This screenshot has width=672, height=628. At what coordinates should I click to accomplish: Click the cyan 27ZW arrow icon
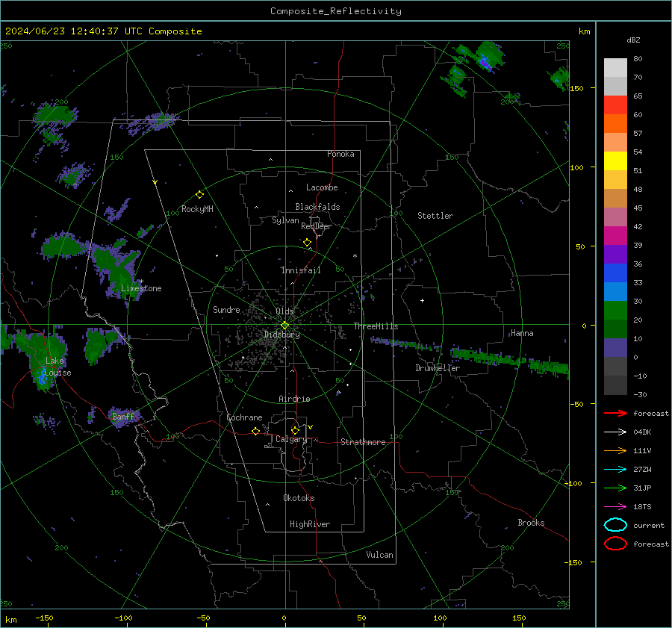(x=615, y=470)
